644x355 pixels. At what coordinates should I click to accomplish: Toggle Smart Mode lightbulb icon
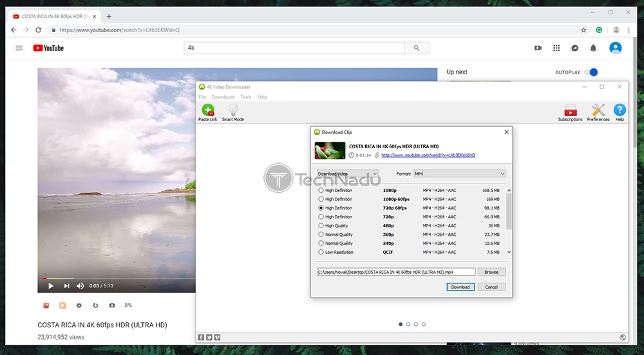pyautogui.click(x=233, y=110)
